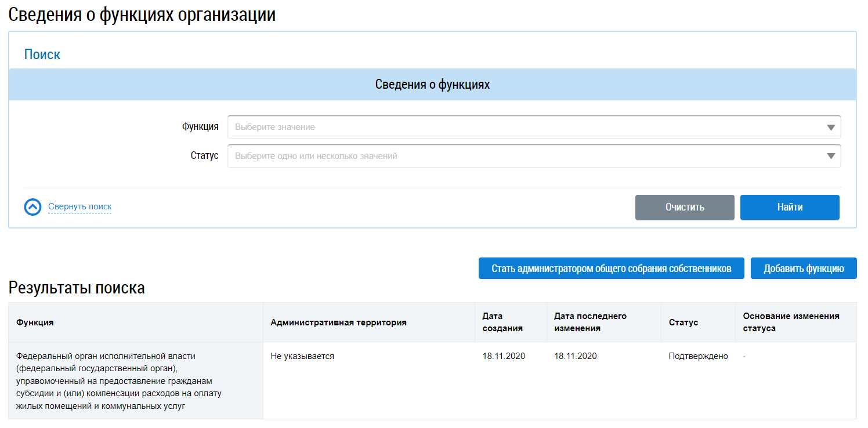This screenshot has width=868, height=428.
Task: Click the 'Административная территория' column header
Action: tap(338, 322)
